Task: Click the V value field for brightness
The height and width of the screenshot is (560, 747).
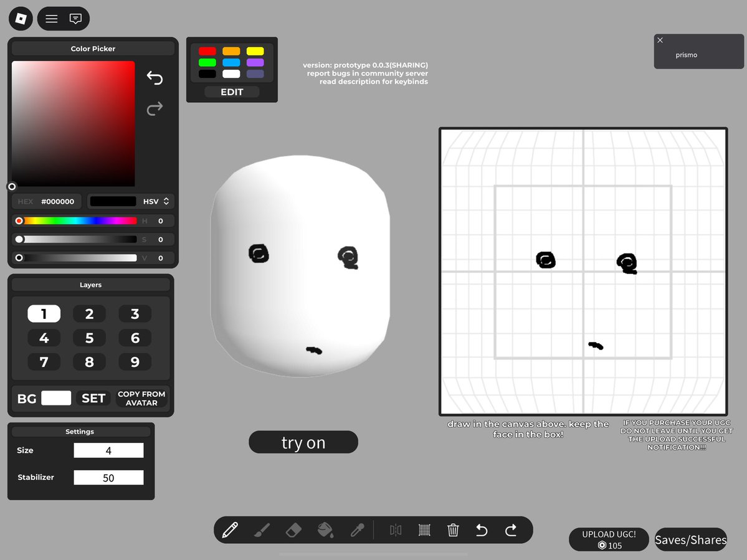Action: click(161, 258)
